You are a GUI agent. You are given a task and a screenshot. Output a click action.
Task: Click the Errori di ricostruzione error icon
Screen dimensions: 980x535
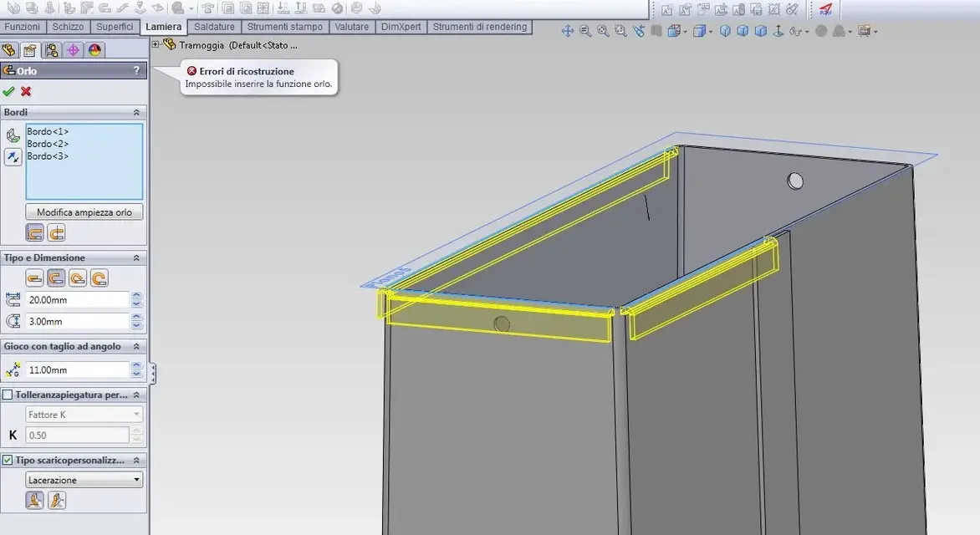(191, 71)
